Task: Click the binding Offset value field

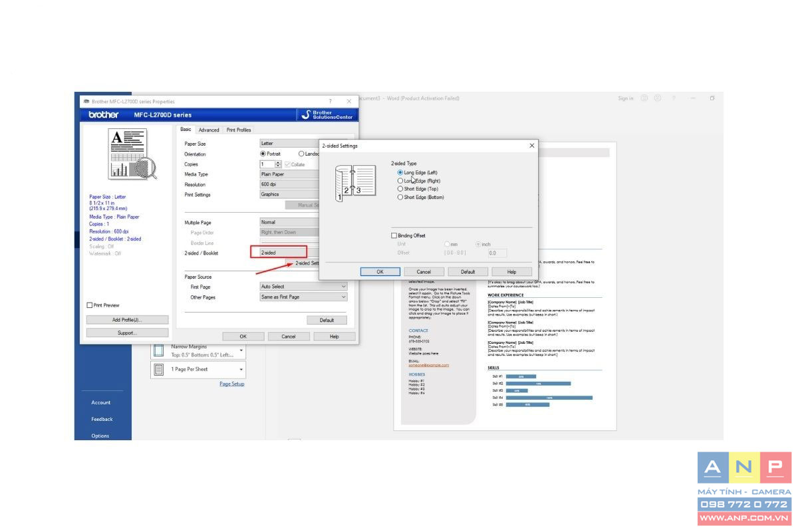Action: [497, 253]
